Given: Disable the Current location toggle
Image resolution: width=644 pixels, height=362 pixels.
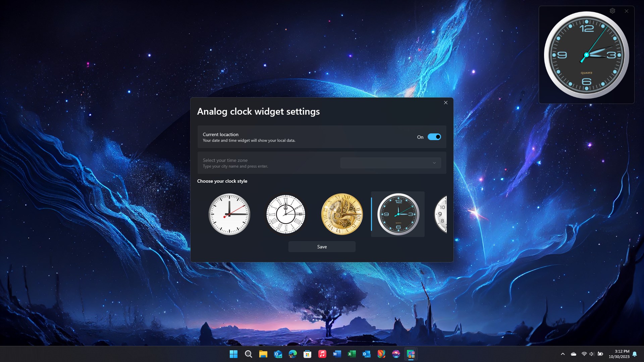Looking at the screenshot, I should tap(434, 137).
